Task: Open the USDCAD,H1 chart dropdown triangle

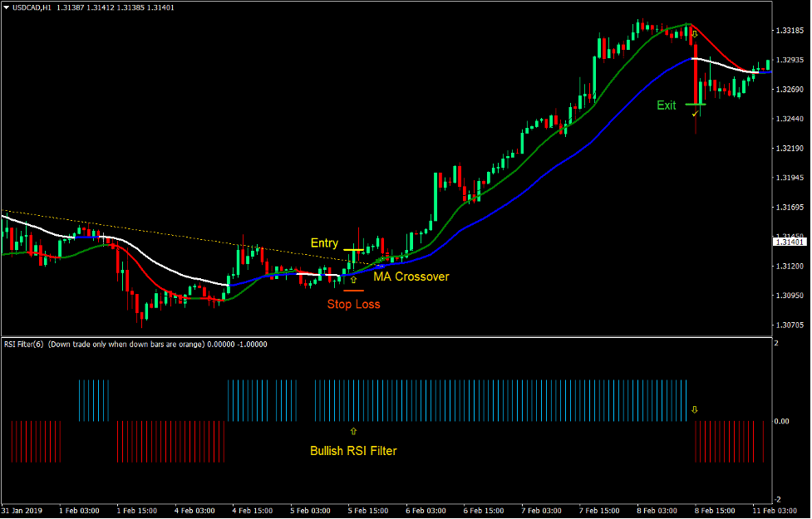Action: coord(7,7)
